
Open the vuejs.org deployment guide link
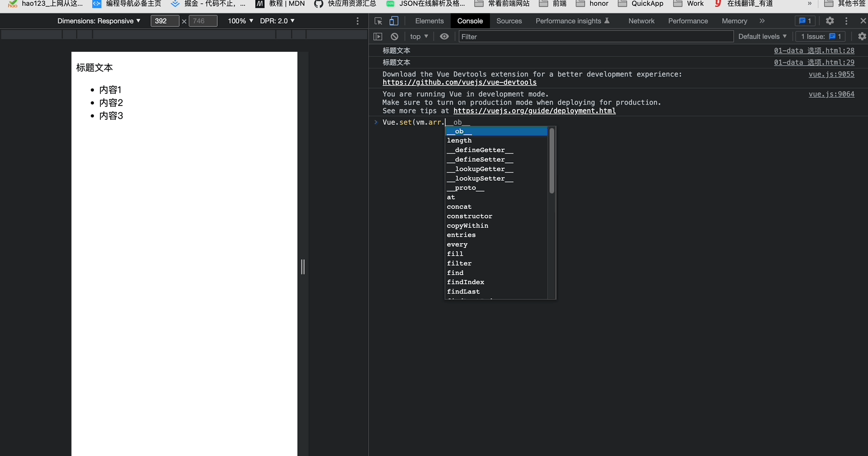tap(534, 111)
